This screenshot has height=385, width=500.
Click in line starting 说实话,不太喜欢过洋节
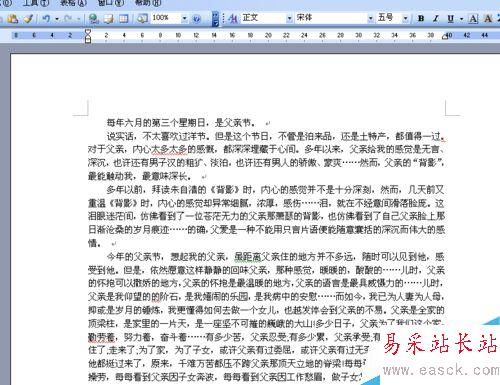[275, 136]
